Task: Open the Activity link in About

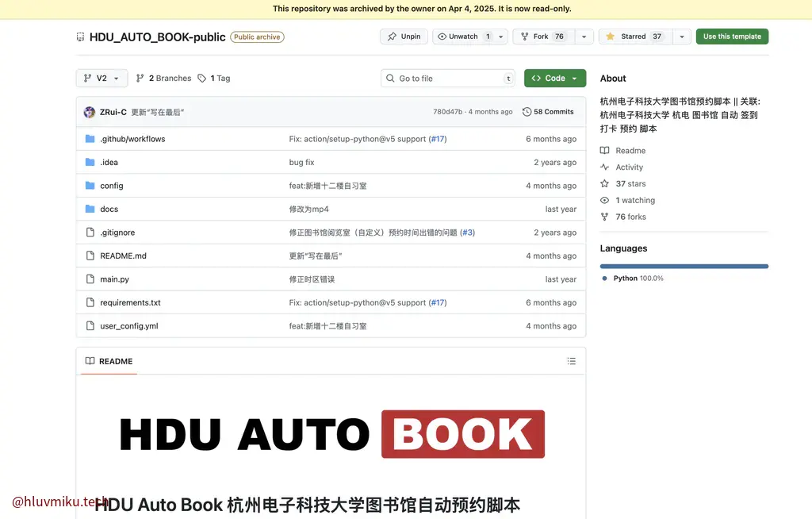Action: (x=629, y=167)
